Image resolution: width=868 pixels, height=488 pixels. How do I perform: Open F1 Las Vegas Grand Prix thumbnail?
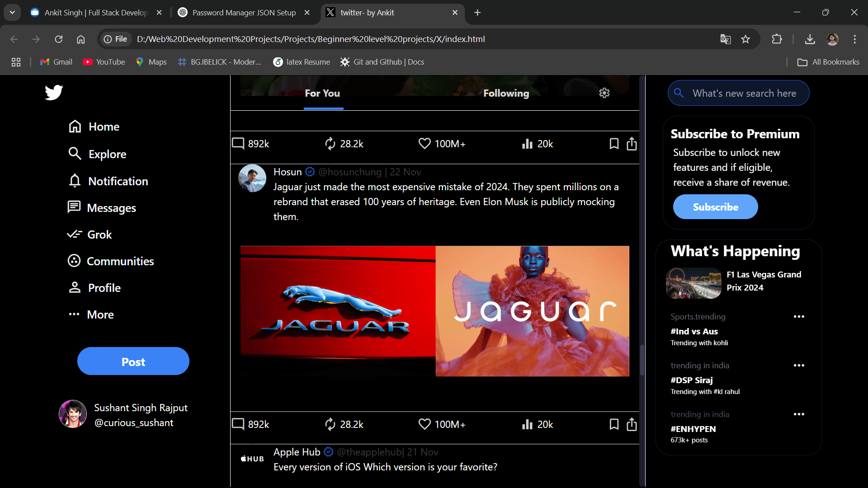(693, 283)
